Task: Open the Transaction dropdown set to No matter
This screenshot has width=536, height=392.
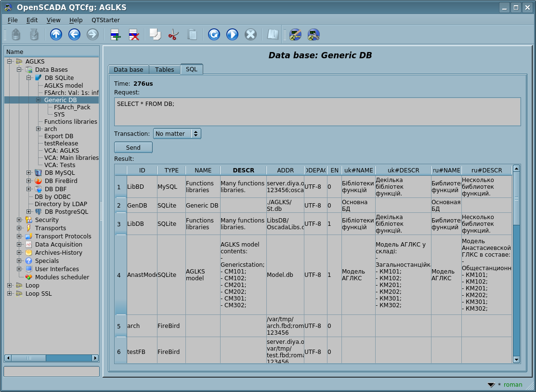Action: (x=177, y=134)
